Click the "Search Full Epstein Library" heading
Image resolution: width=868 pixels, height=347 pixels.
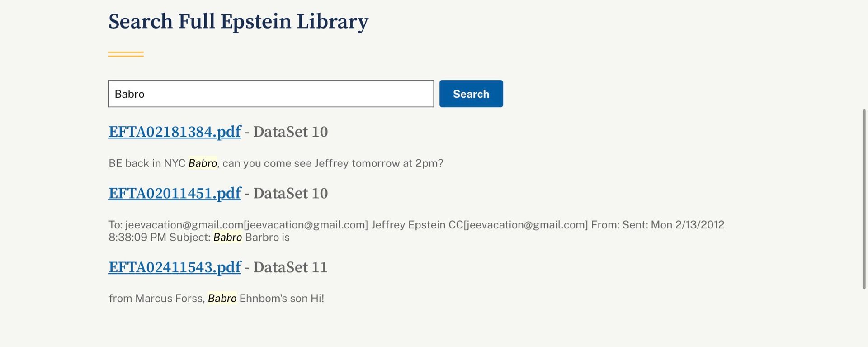tap(238, 21)
